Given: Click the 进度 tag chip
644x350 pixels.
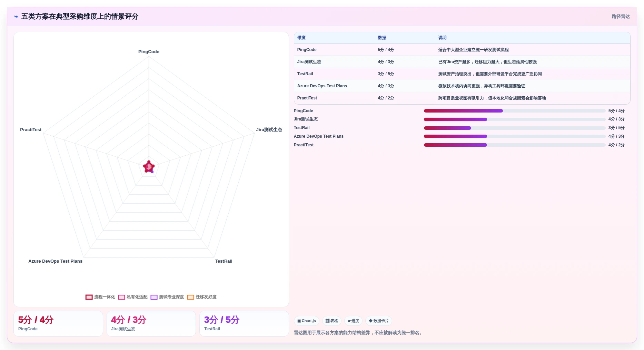Looking at the screenshot, I should point(353,321).
